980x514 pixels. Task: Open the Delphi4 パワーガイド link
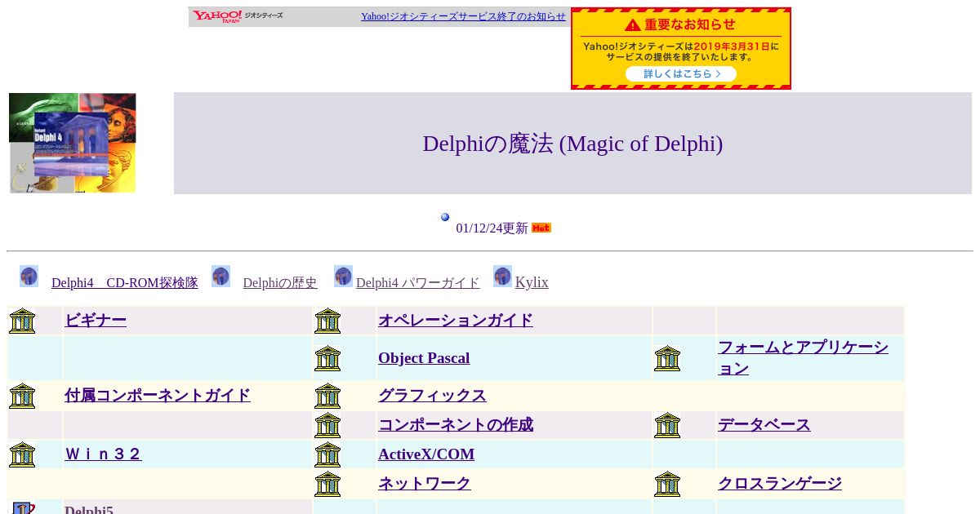pos(417,283)
